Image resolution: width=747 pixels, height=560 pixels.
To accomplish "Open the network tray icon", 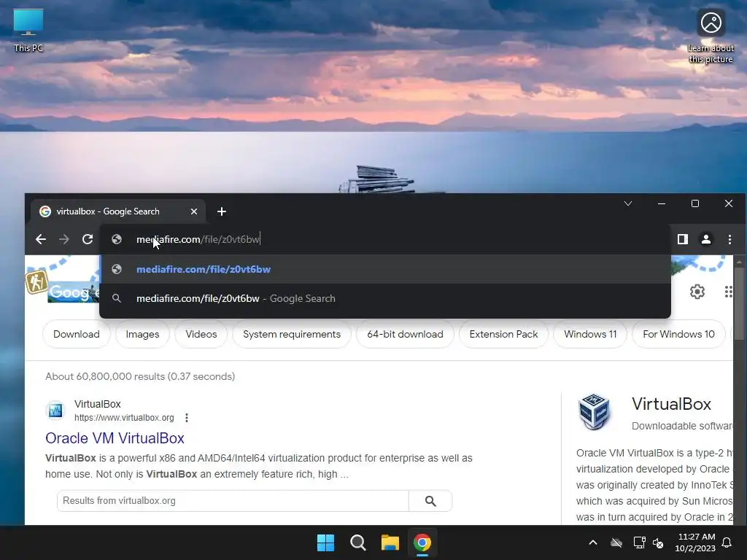I will (639, 542).
